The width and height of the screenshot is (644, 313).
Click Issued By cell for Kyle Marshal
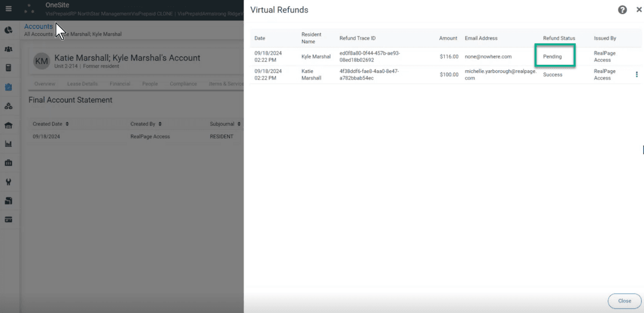point(604,56)
